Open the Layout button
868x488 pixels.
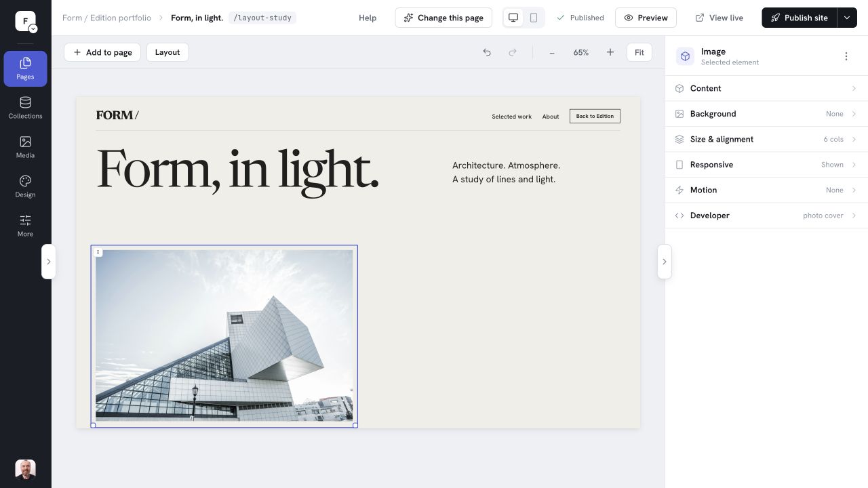(167, 52)
